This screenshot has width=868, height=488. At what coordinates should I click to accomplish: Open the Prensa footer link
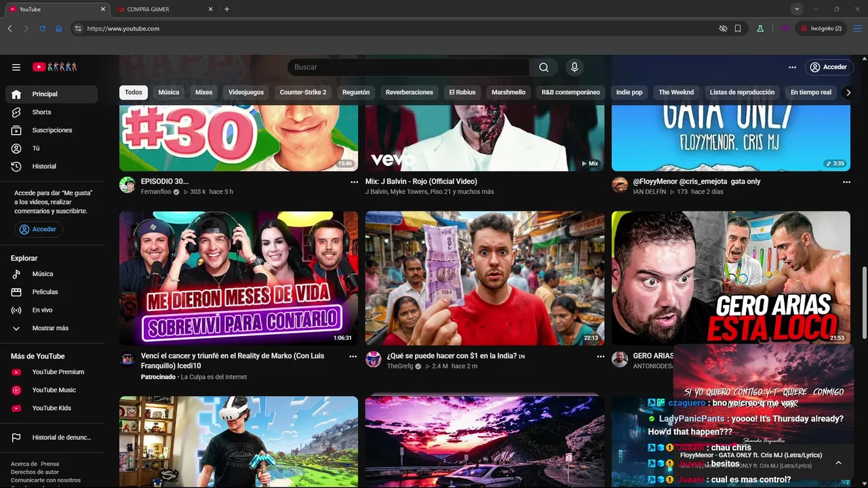pos(50,464)
